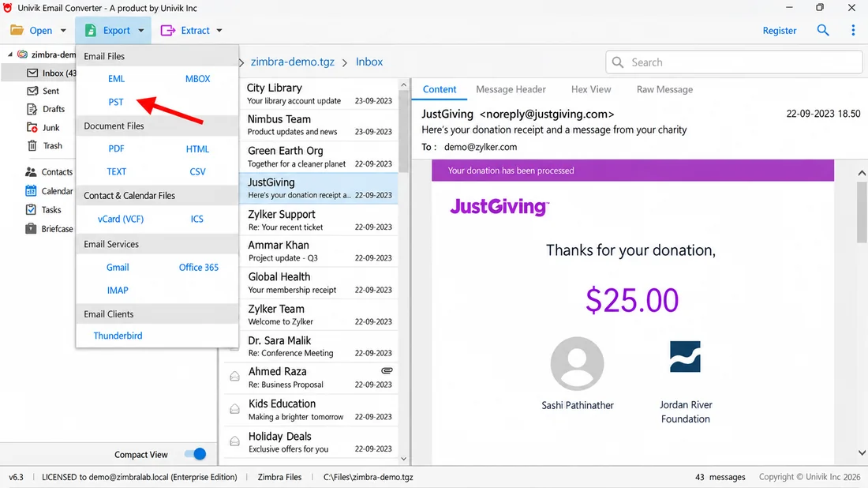Open the Dr. Sara Malik email
Image resolution: width=868 pixels, height=488 pixels.
tap(319, 346)
